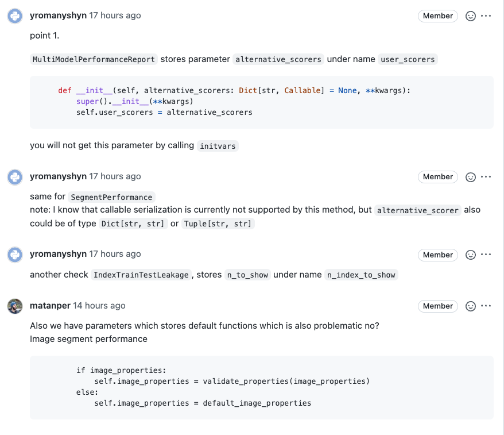Click 'def __init__' code line
This screenshot has height=435, width=504.
pyautogui.click(x=234, y=90)
